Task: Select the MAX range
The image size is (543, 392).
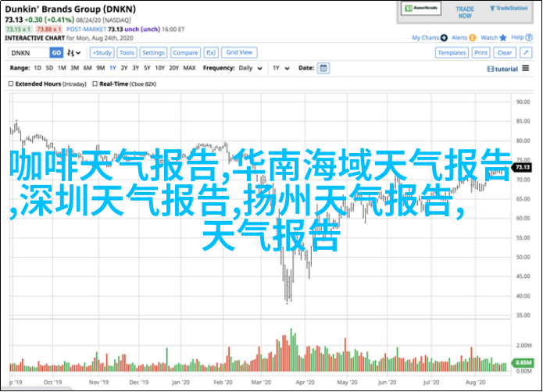Action: point(189,68)
